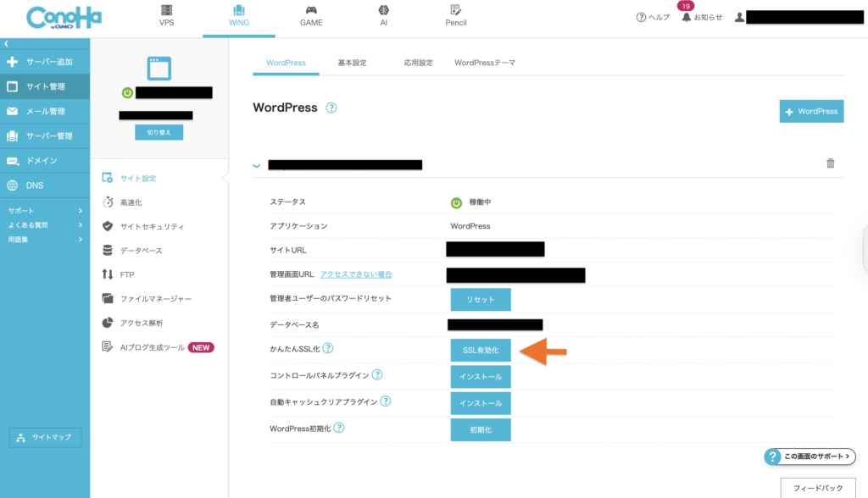Click the help icon next to かんたんSSL化

(328, 348)
